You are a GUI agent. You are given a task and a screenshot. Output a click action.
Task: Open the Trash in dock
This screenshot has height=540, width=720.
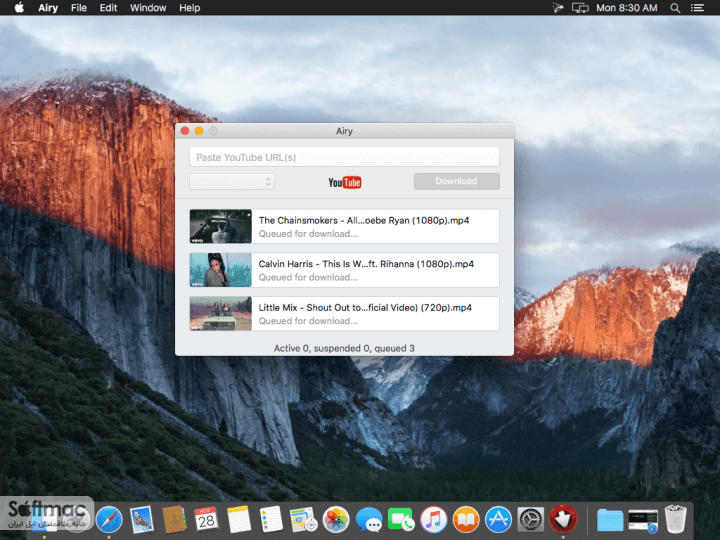pos(675,519)
